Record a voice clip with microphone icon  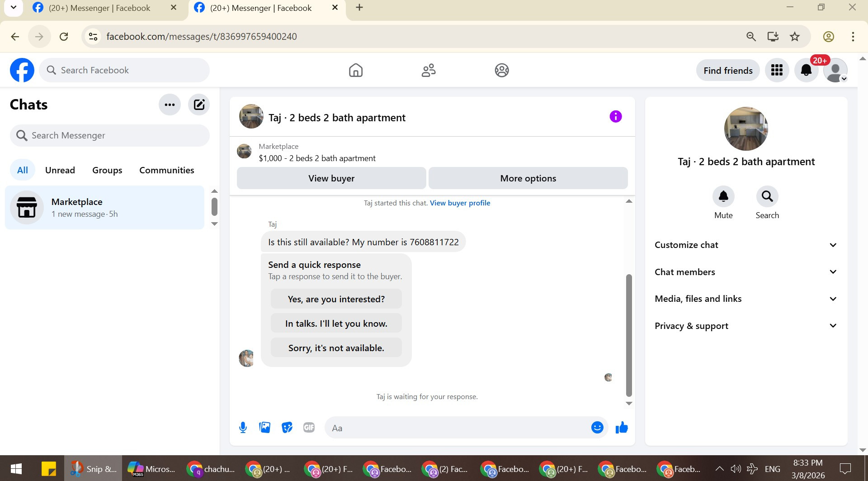(x=243, y=427)
